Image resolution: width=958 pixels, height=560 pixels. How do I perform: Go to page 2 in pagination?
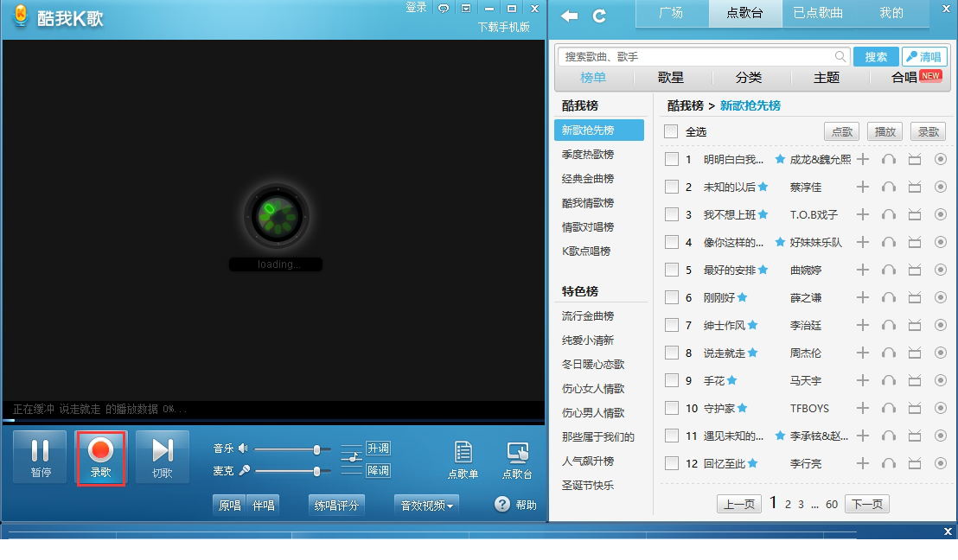tap(788, 503)
